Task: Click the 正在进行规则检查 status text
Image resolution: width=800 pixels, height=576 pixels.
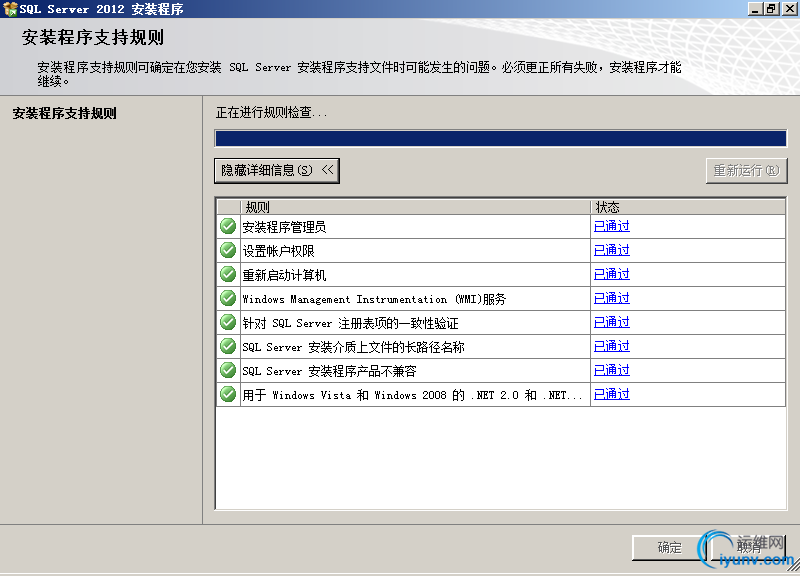Action: click(271, 112)
